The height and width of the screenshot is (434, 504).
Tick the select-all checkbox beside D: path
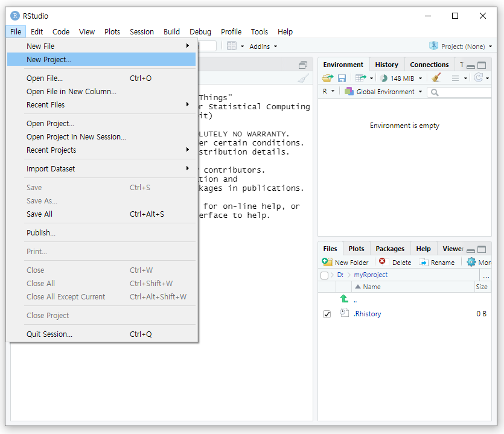coord(324,275)
